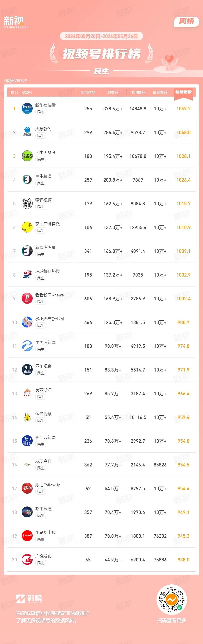Screen dimensions: 203x644
Task: Click the 猛犸视频 round logo
Action: pos(27,204)
